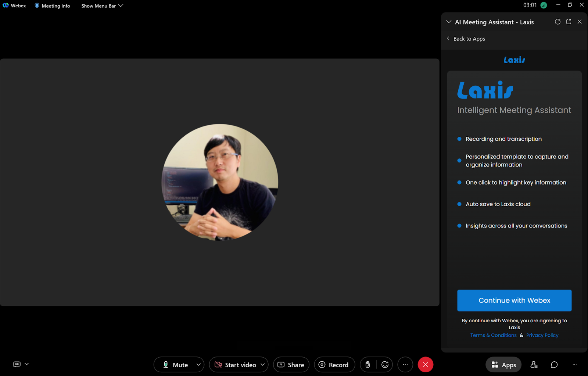Open panel options ellipsis at bottom right
588x376 pixels.
click(574, 365)
